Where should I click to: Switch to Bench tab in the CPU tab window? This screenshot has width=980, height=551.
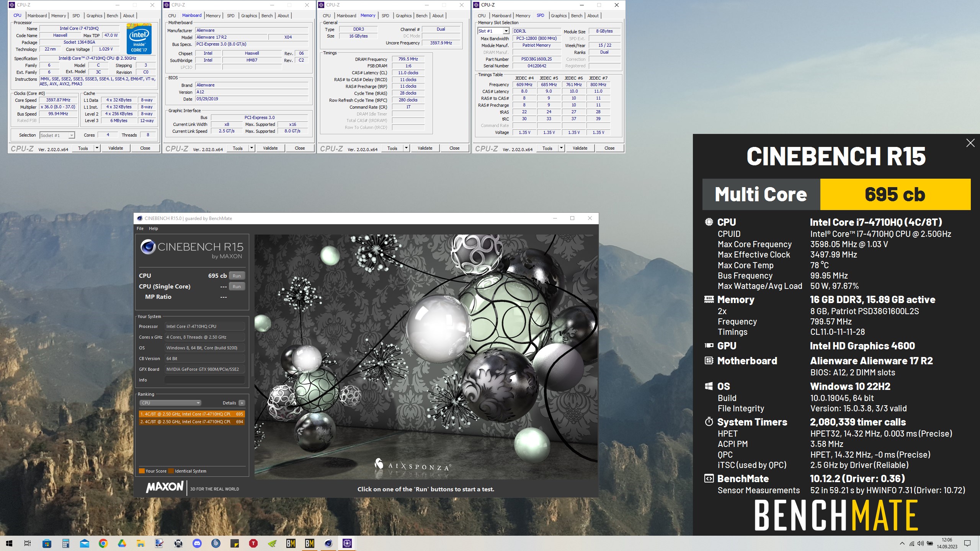113,16
